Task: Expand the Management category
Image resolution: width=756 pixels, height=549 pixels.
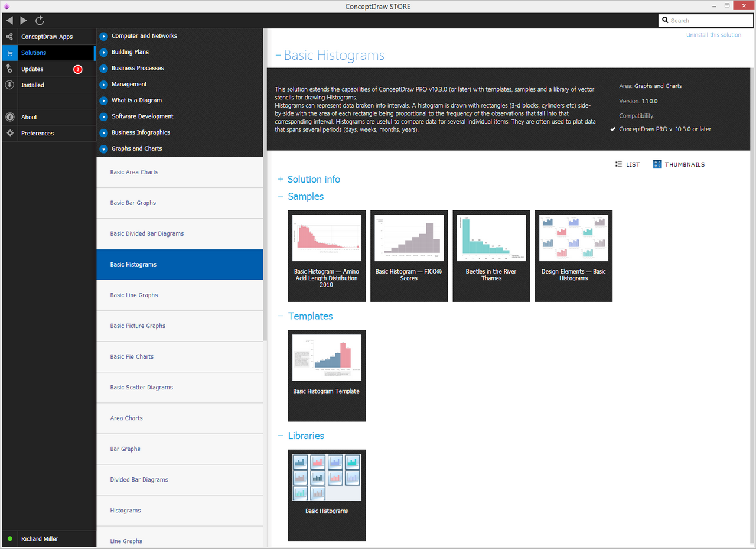Action: [x=104, y=85]
